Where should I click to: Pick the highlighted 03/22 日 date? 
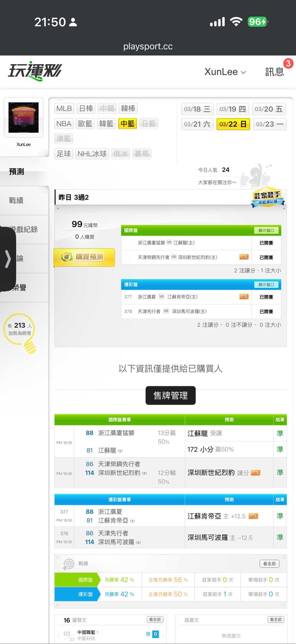(233, 124)
